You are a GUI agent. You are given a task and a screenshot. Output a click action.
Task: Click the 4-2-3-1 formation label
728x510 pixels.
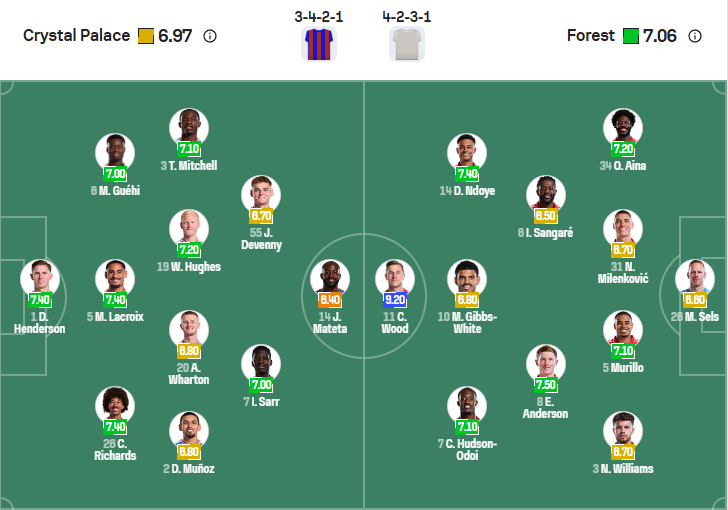406,17
